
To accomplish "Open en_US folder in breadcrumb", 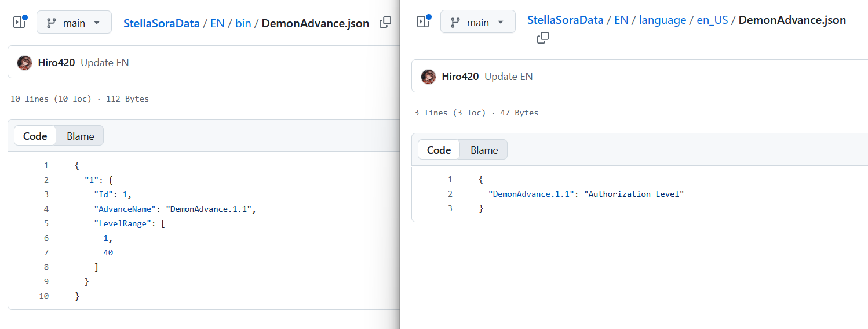I will coord(712,20).
